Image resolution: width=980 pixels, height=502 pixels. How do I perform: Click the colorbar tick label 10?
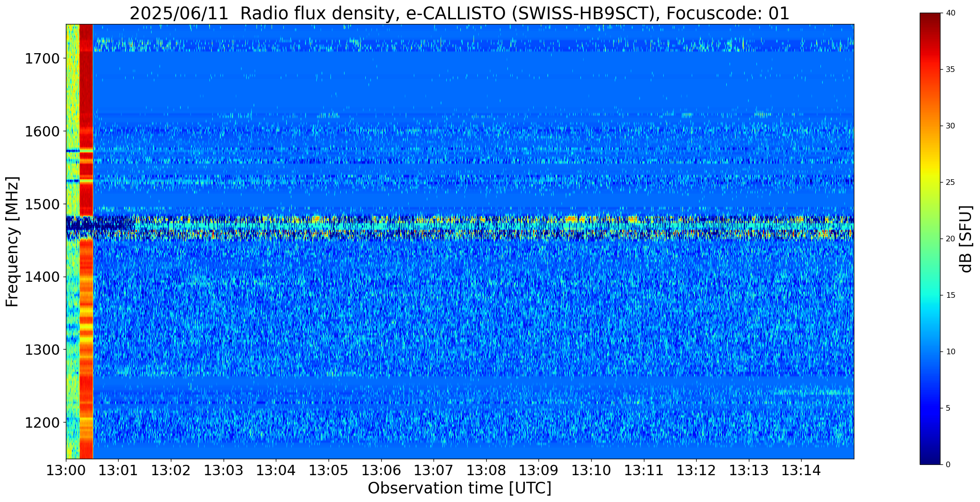(x=950, y=352)
